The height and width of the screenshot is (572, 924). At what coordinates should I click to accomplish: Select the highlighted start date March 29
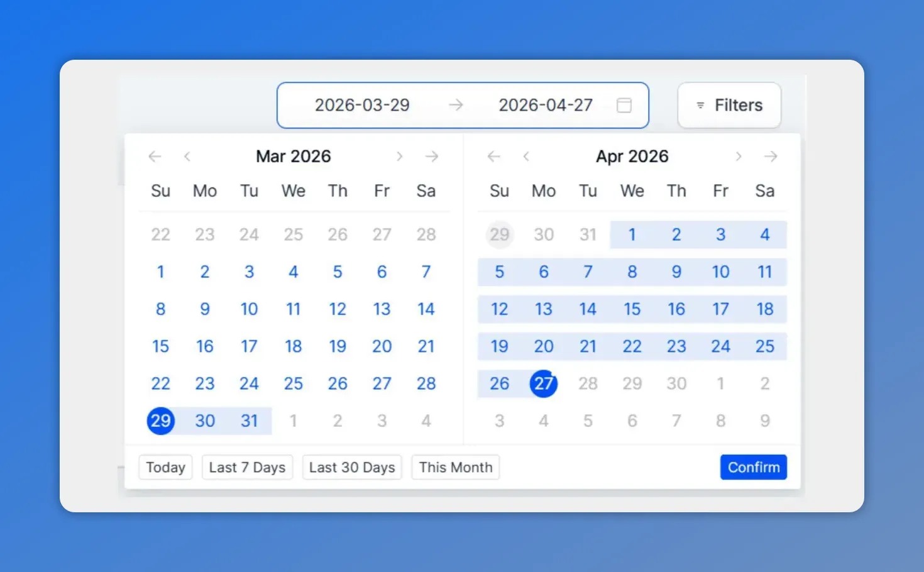pyautogui.click(x=160, y=421)
